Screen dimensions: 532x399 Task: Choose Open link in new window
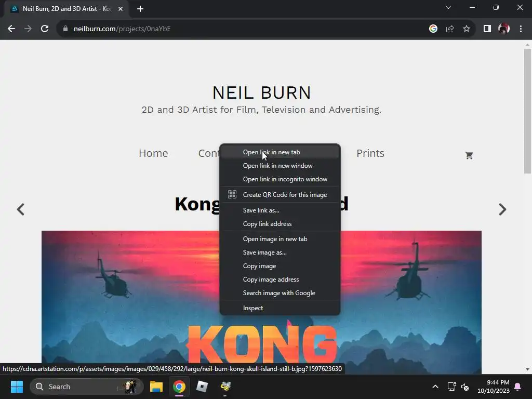280,166
